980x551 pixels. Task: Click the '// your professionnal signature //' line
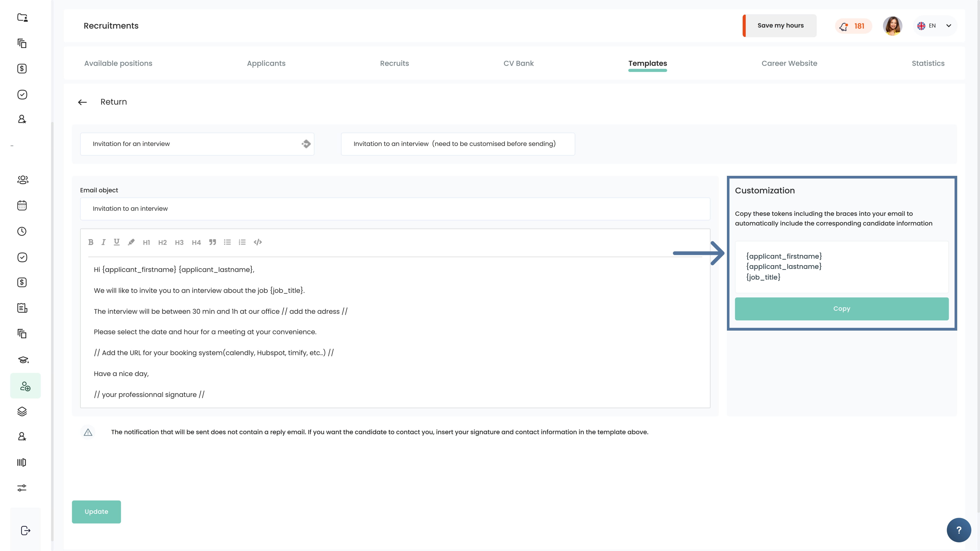(x=149, y=395)
